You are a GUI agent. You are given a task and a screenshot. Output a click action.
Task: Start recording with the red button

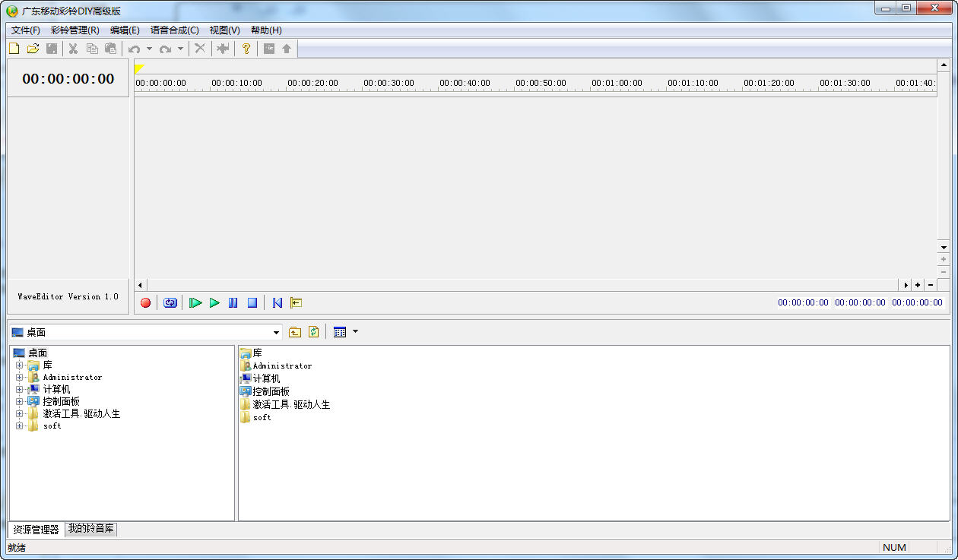146,302
